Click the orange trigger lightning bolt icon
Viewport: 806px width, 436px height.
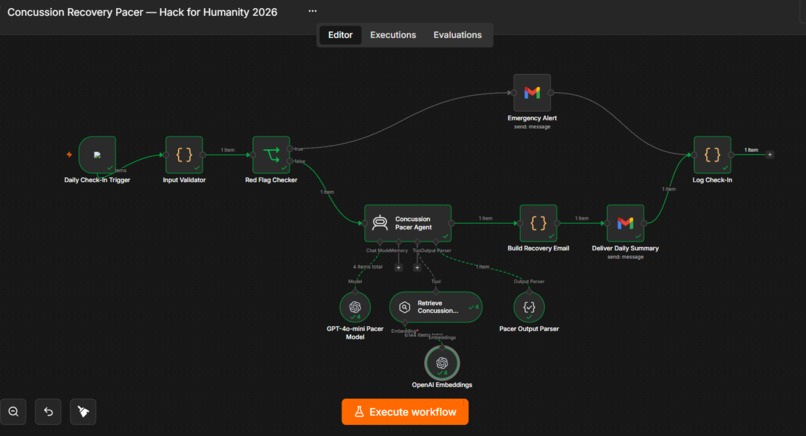pos(69,154)
